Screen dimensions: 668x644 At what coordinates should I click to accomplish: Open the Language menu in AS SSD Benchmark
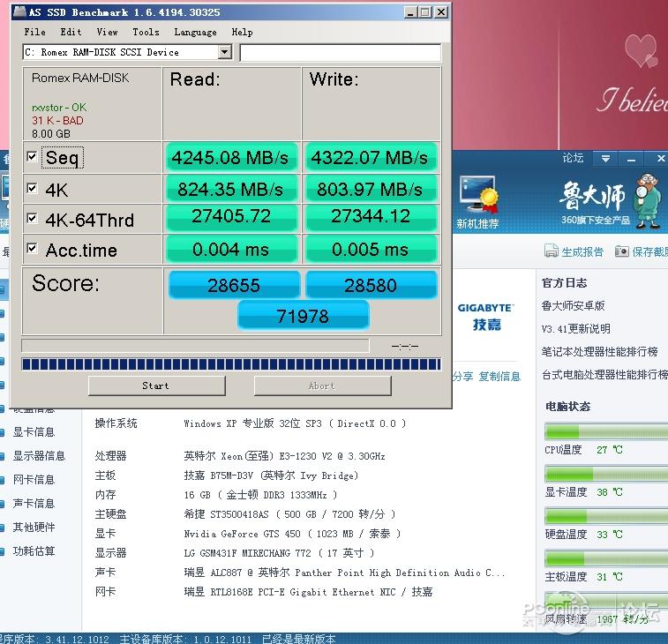point(195,33)
